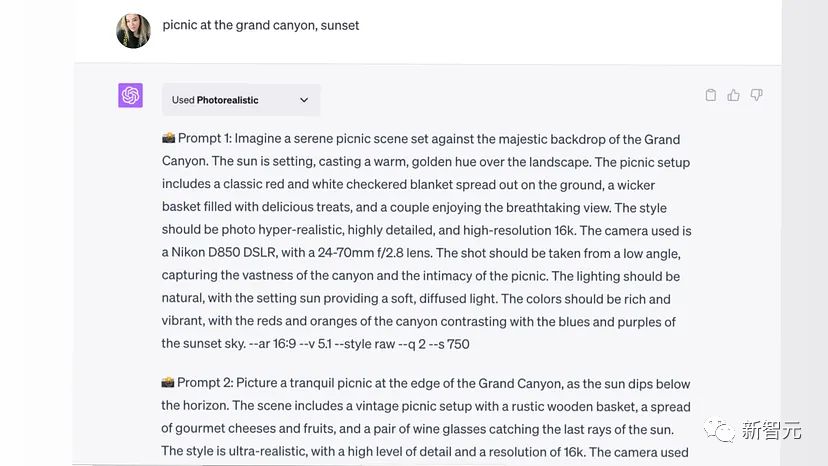Click the "新智元" watermark text
The height and width of the screenshot is (466, 828).
pos(771,431)
